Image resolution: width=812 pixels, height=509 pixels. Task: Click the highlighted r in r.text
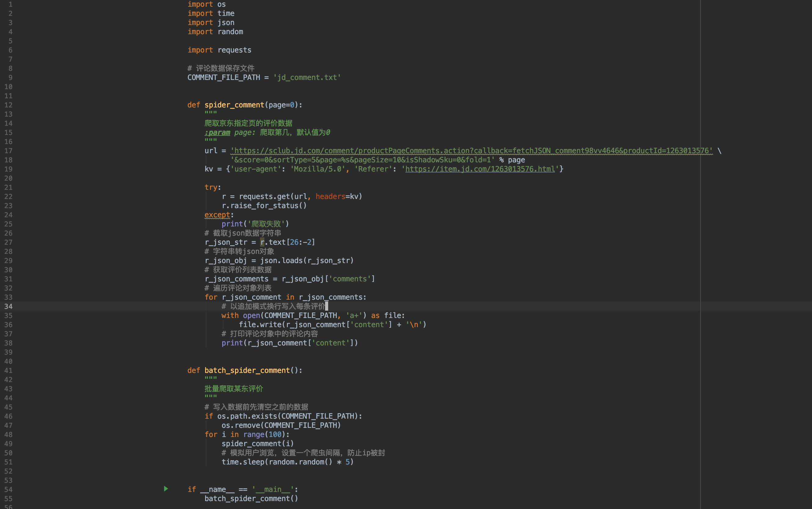(262, 242)
